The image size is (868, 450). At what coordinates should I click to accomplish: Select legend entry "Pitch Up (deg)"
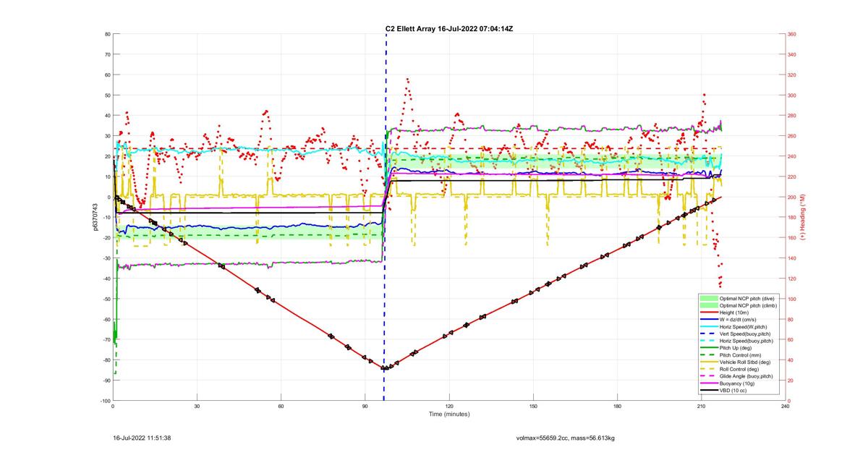[736, 348]
